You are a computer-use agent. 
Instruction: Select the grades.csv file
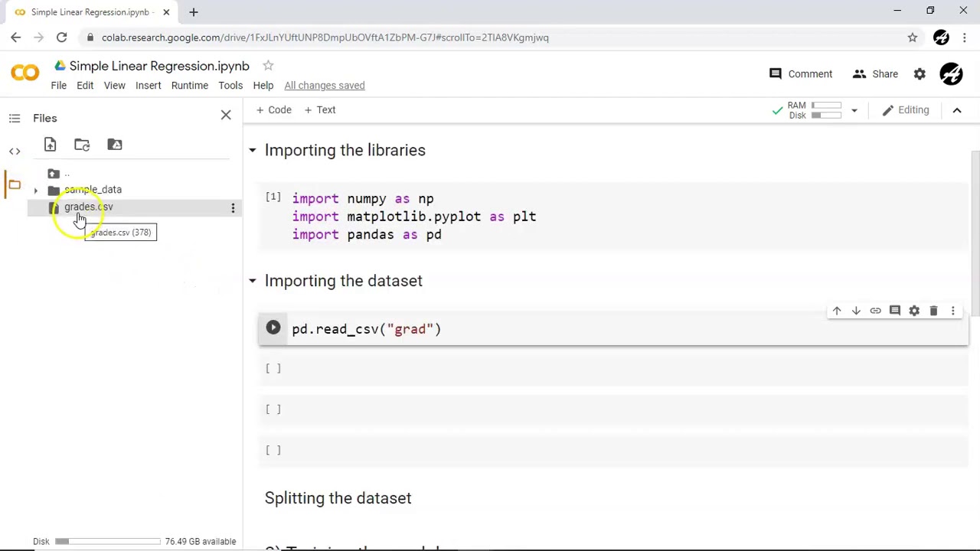tap(88, 207)
